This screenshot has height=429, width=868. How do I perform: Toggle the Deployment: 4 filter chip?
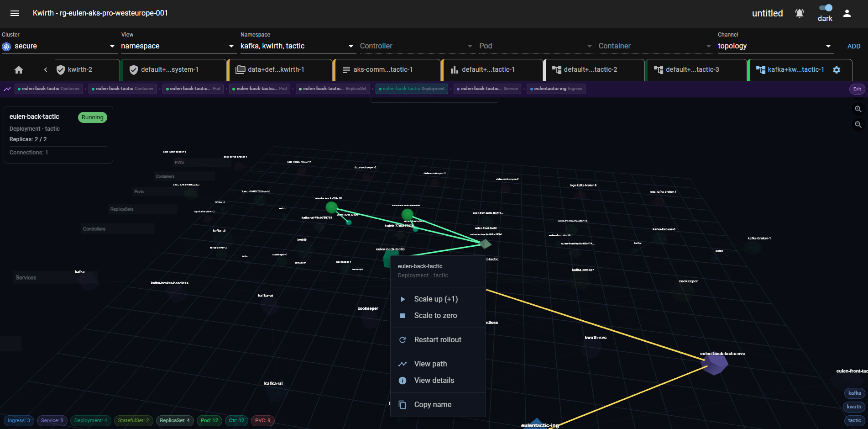coord(91,421)
